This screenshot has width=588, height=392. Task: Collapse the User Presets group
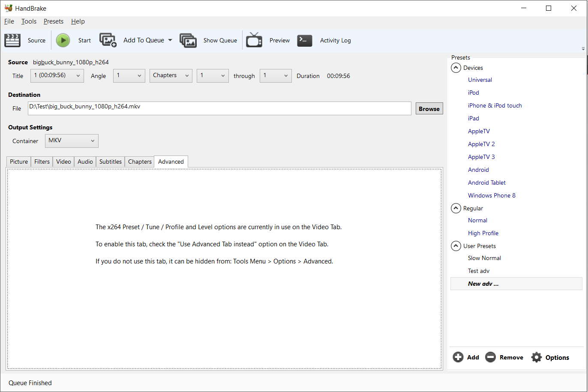click(x=456, y=246)
